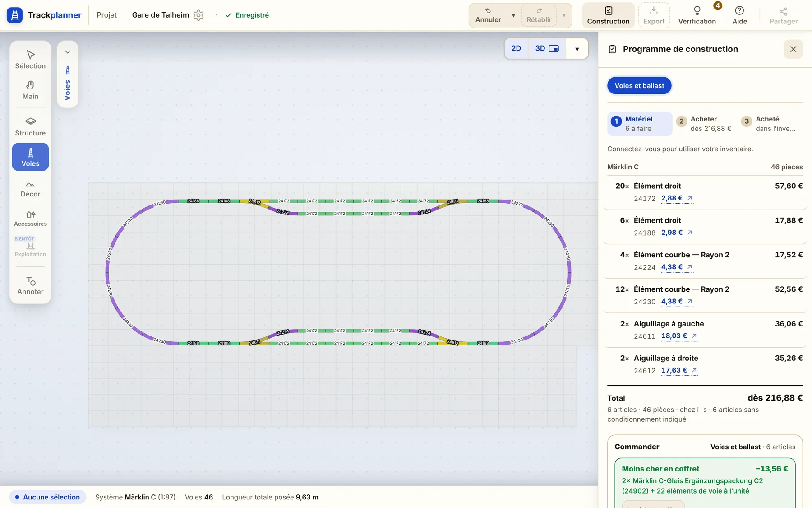
Task: Open 18,03 € link for Aiguillage à gauche
Action: point(679,336)
